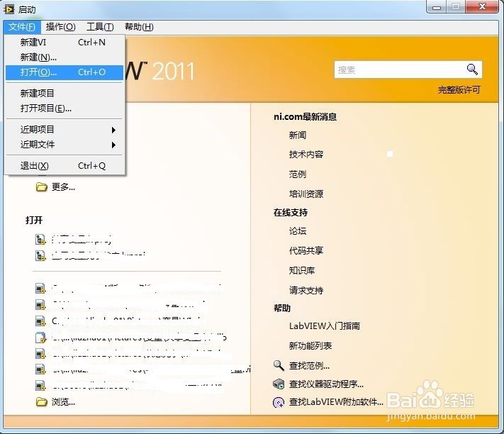Image resolution: width=504 pixels, height=434 pixels.
Task: Open the 更多... link
Action: click(x=63, y=187)
